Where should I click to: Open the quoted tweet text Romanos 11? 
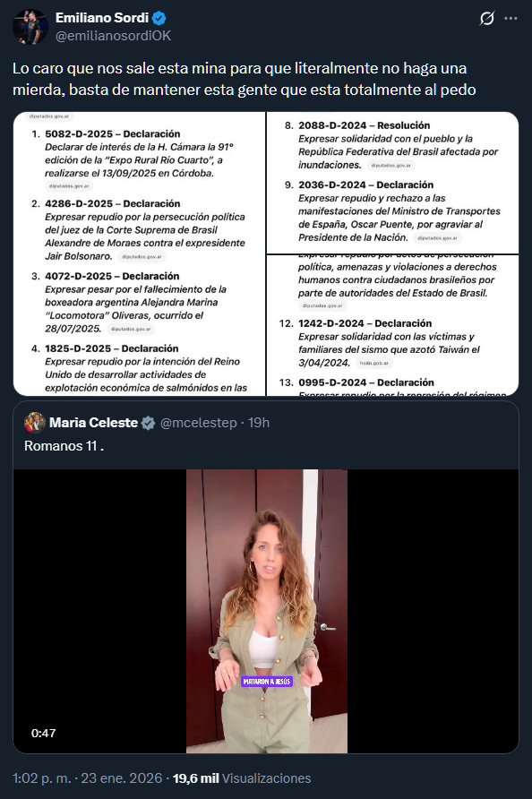64,446
